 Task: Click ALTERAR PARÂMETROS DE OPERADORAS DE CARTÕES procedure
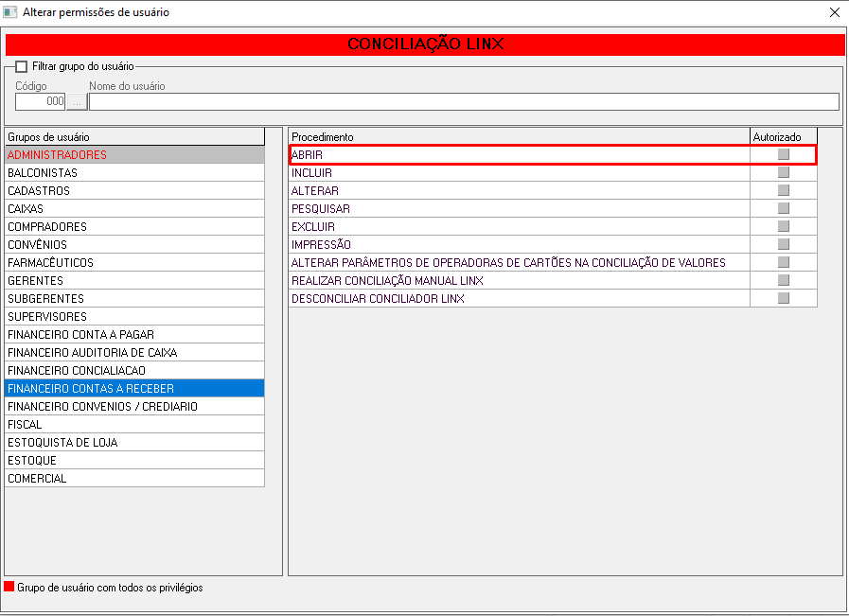click(x=508, y=262)
